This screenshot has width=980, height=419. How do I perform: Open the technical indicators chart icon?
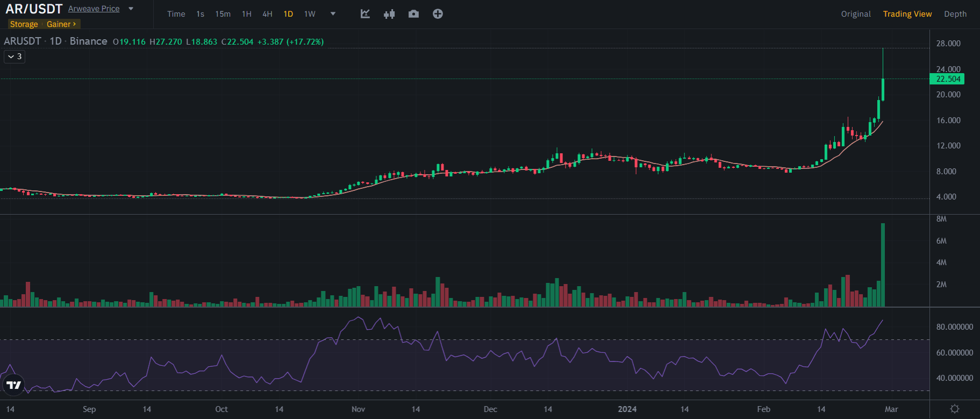(x=365, y=14)
